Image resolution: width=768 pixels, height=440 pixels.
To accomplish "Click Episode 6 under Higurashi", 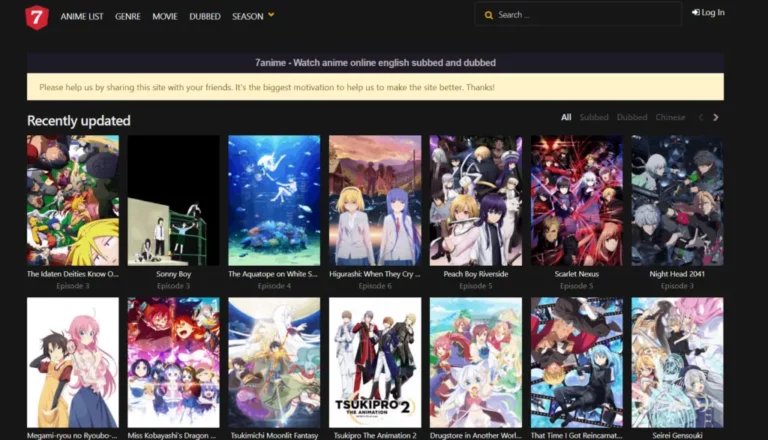I will click(375, 286).
